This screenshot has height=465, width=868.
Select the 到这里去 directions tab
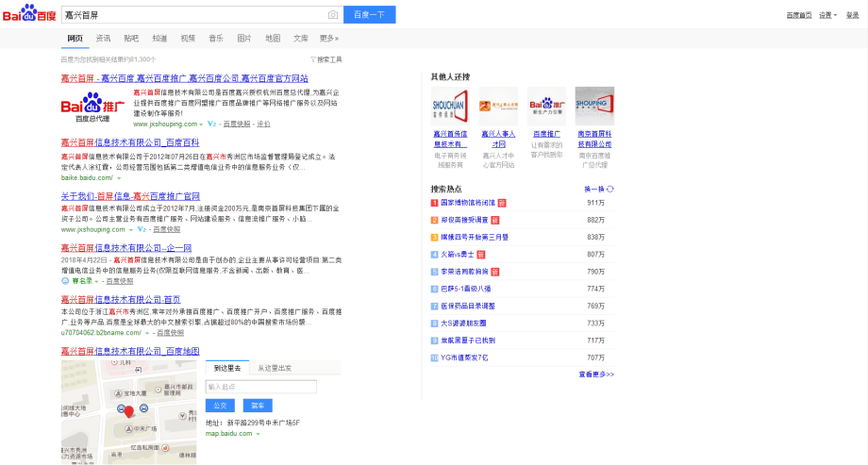click(x=227, y=368)
